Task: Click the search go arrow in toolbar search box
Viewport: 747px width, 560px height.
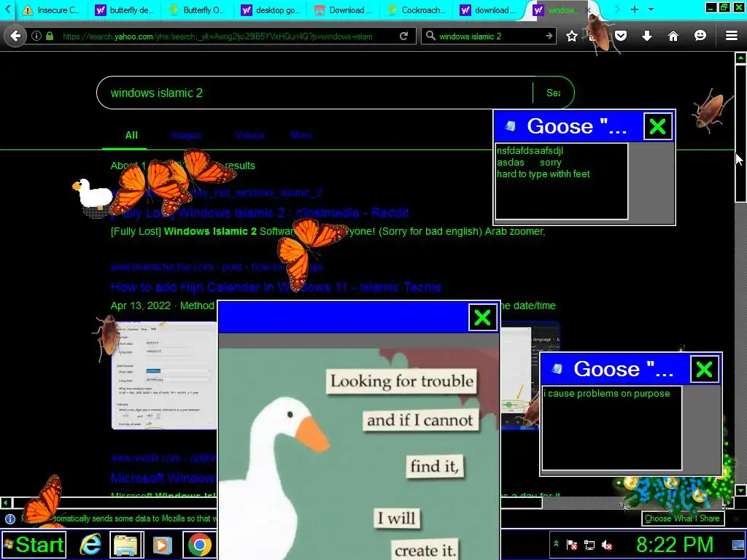Action: (549, 36)
